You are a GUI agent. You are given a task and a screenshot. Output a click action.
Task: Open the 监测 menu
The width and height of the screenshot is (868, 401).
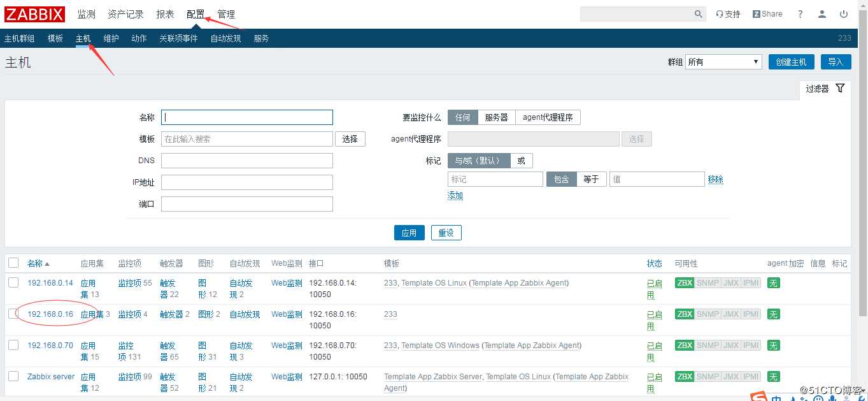87,14
